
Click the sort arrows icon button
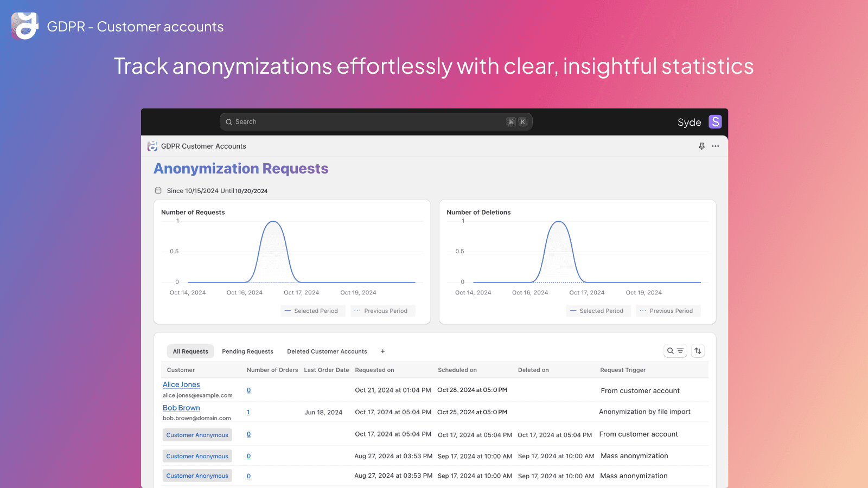pos(698,351)
